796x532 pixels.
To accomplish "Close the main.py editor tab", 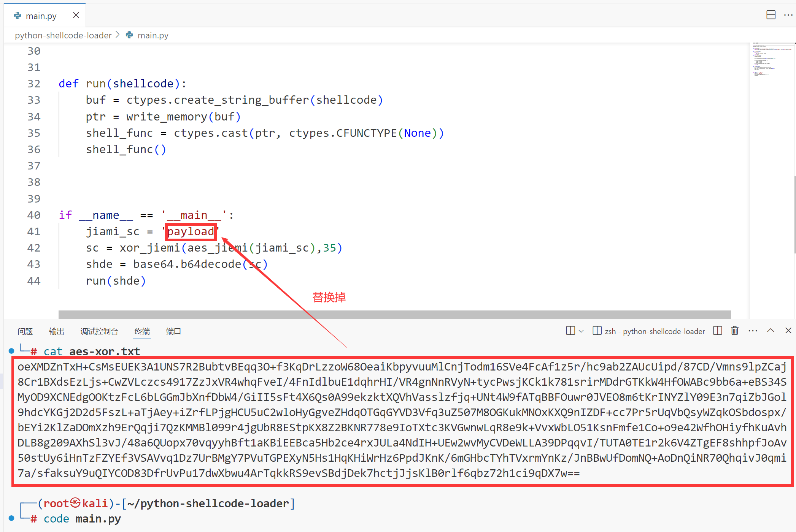I will (76, 15).
